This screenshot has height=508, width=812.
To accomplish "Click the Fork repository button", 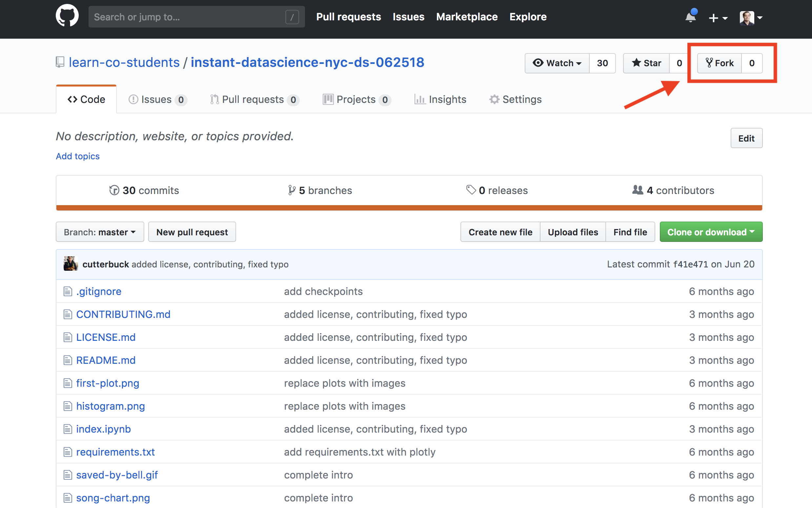I will (719, 63).
